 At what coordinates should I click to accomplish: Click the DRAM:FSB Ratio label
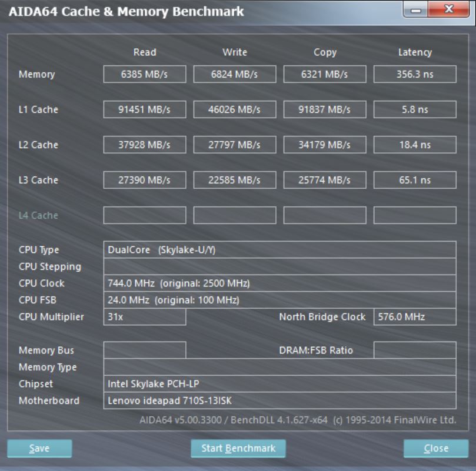pyautogui.click(x=316, y=350)
